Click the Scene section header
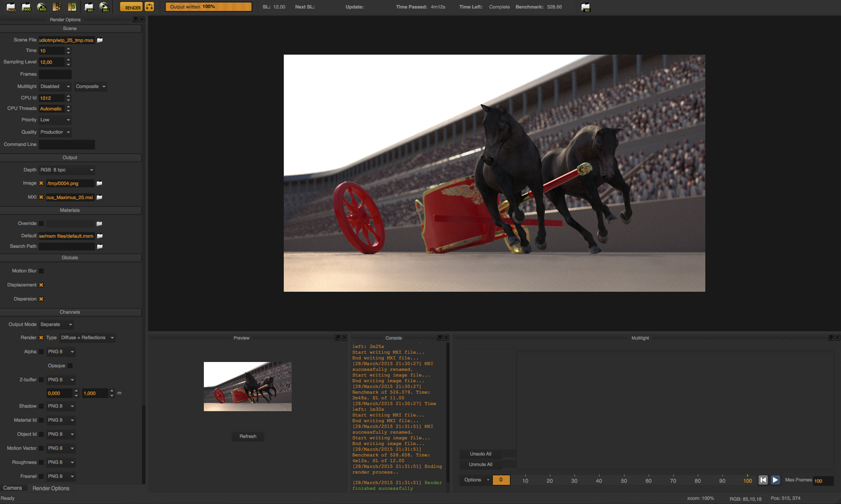Image resolution: width=841 pixels, height=504 pixels. point(70,29)
